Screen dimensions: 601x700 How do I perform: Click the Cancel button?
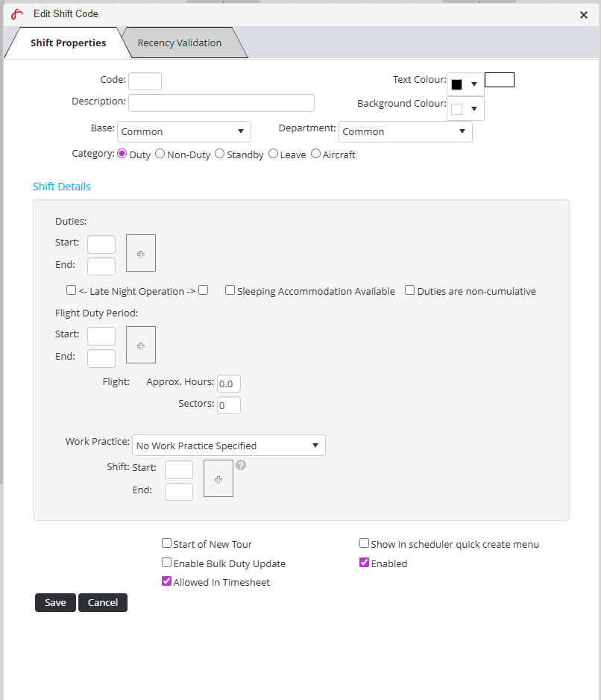pos(103,602)
